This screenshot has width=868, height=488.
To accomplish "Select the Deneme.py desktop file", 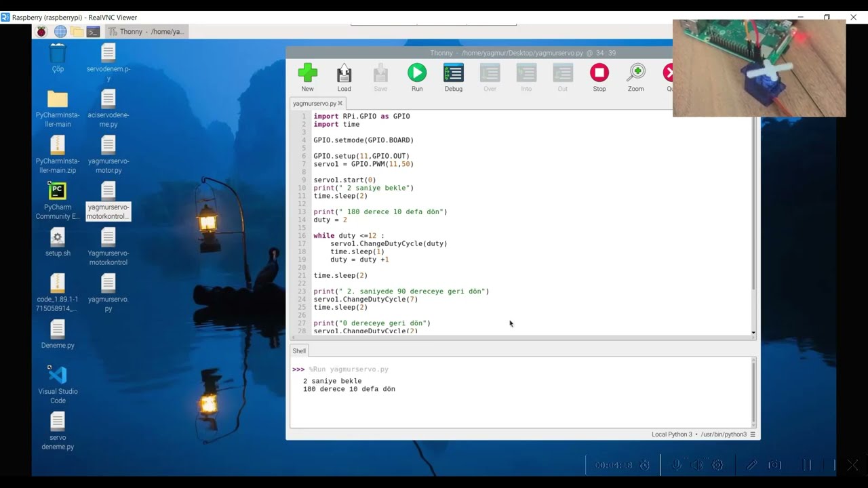I will tap(58, 334).
